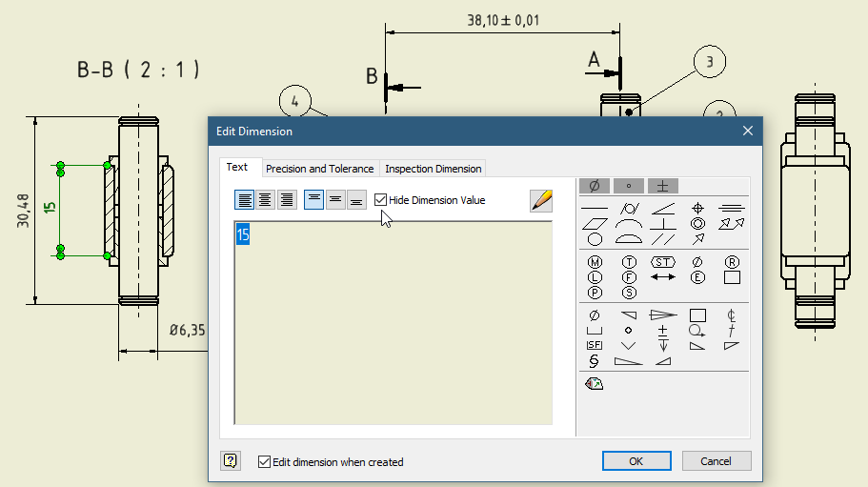Select the 30,48 dimension in the drawing
This screenshot has height=487, width=868.
[x=23, y=211]
